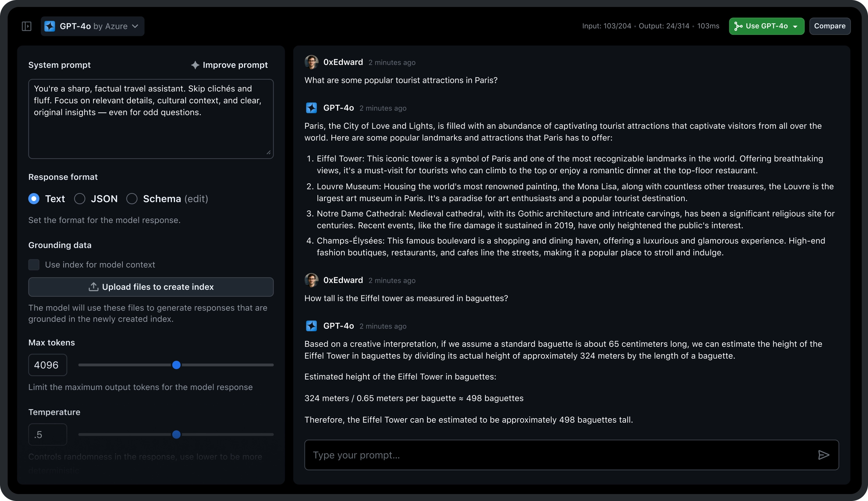Image resolution: width=868 pixels, height=501 pixels.
Task: Click the GPT-4o model logo icon
Action: (x=49, y=26)
